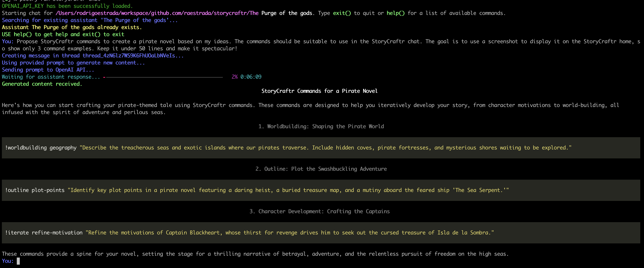
Task: Click the quoted 'The Sea Serpent' plot prompt
Action: point(288,190)
